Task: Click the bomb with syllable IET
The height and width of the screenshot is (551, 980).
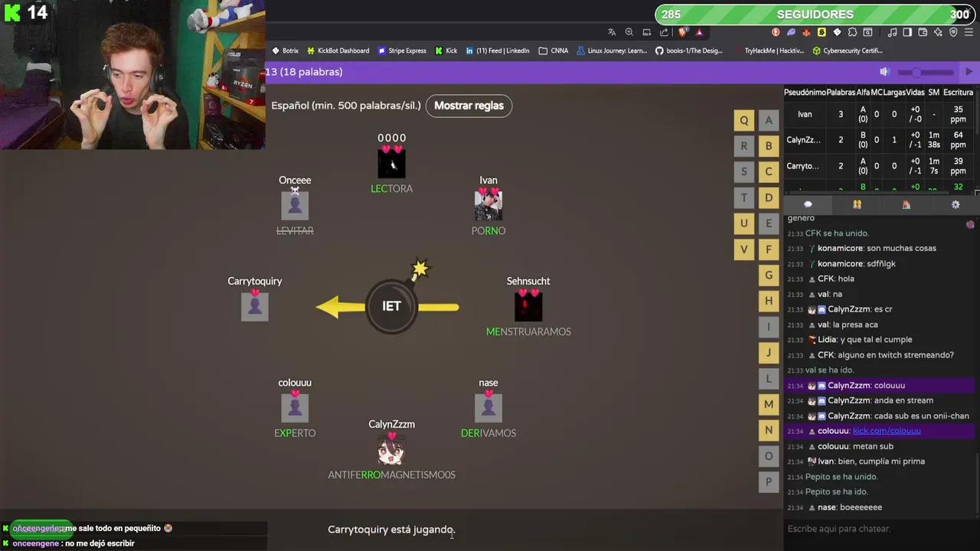Action: click(x=391, y=306)
